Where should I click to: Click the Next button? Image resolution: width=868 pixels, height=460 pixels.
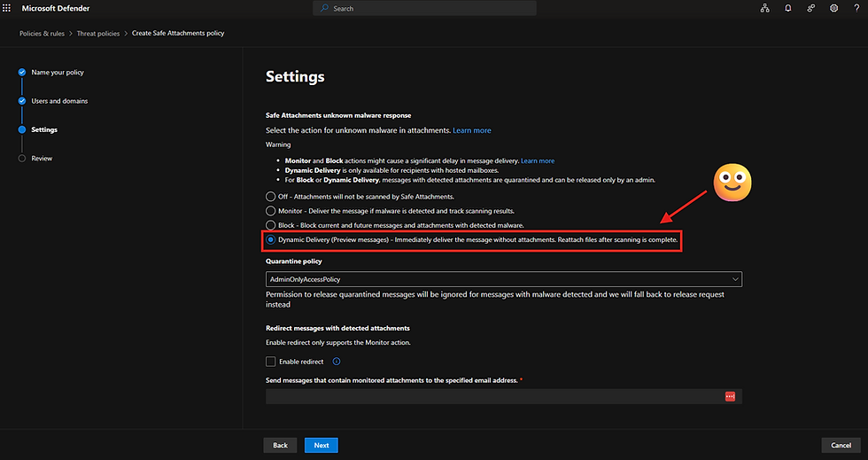321,445
